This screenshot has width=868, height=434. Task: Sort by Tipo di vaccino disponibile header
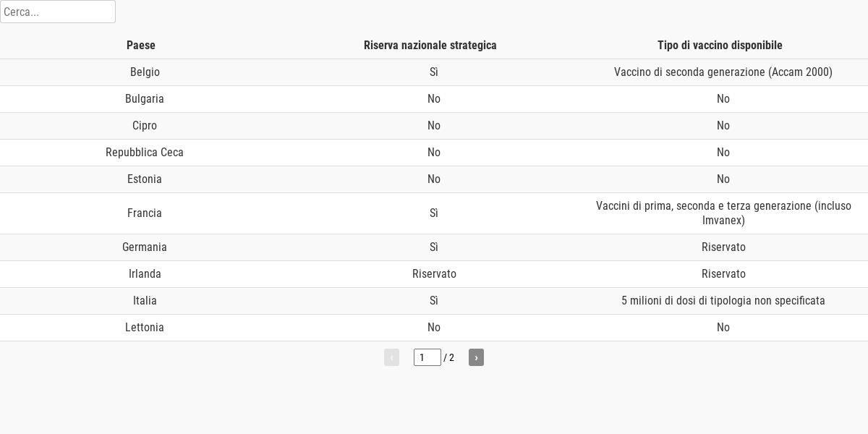[720, 45]
